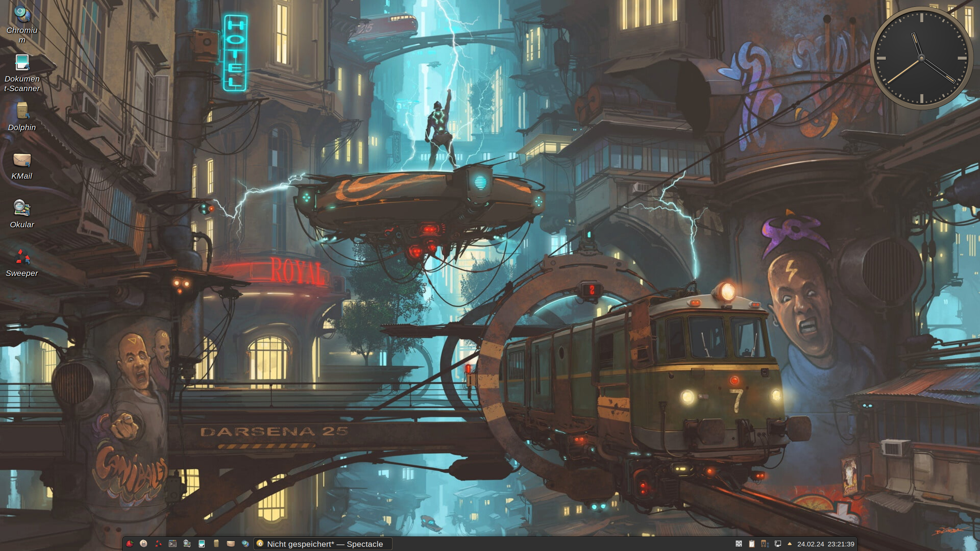
Task: Expand hidden system tray icons arrow
Action: [x=790, y=544]
